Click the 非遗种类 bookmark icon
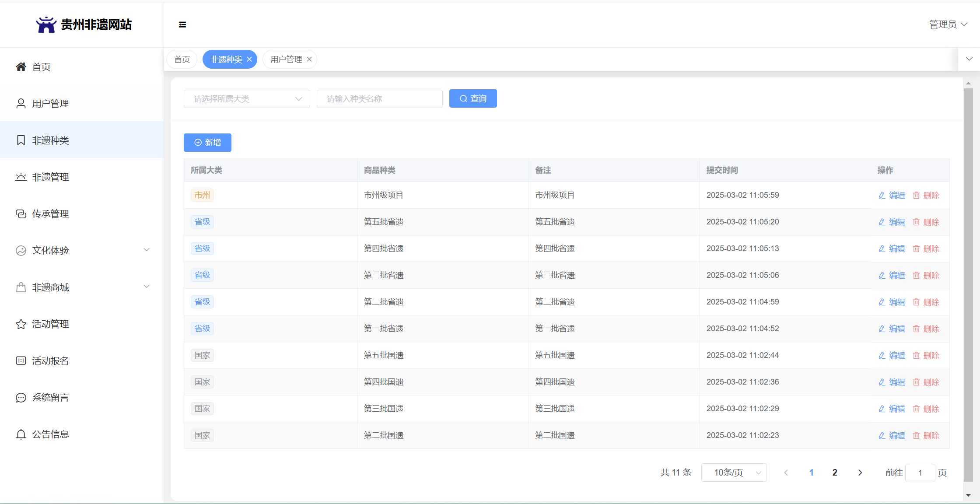980x504 pixels. 21,140
